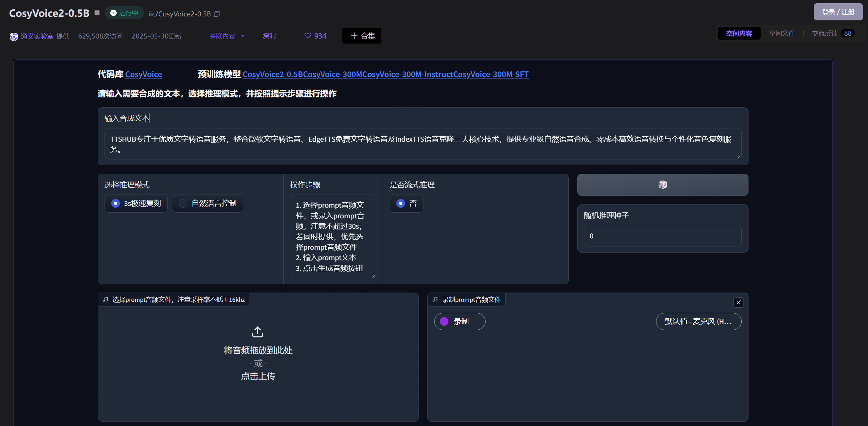The width and height of the screenshot is (868, 426).
Task: Click the 通义实验室 provider logo
Action: (x=14, y=36)
